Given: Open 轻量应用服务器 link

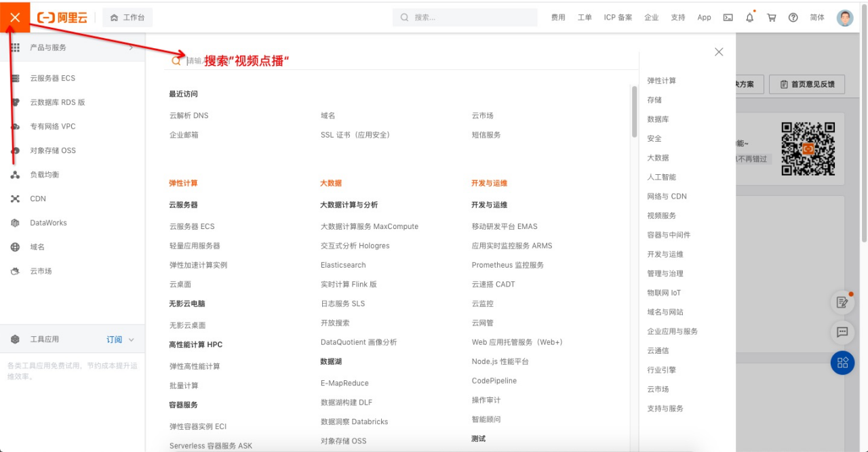Looking at the screenshot, I should (195, 246).
